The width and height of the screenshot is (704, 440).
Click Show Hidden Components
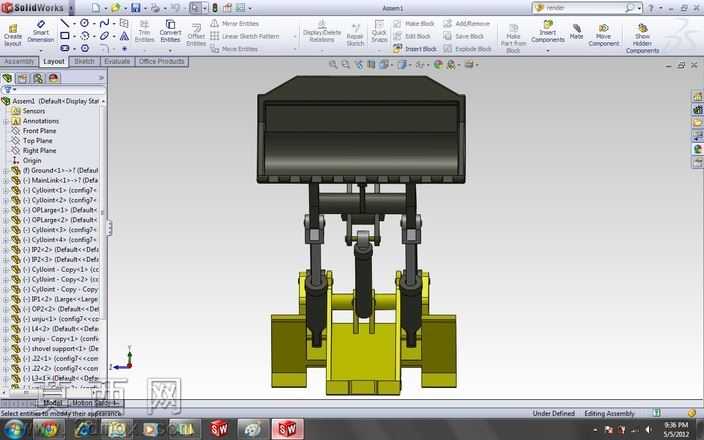click(642, 39)
